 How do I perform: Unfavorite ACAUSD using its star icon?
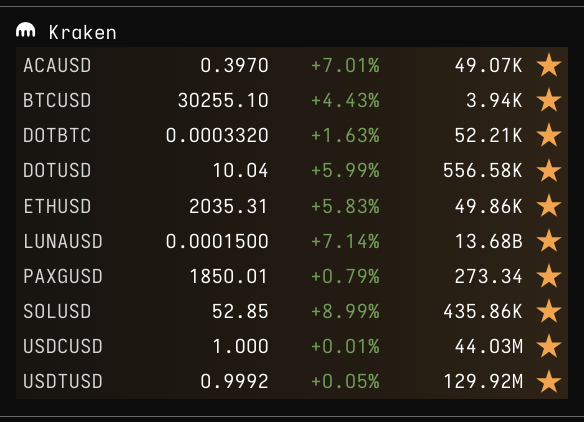(549, 65)
